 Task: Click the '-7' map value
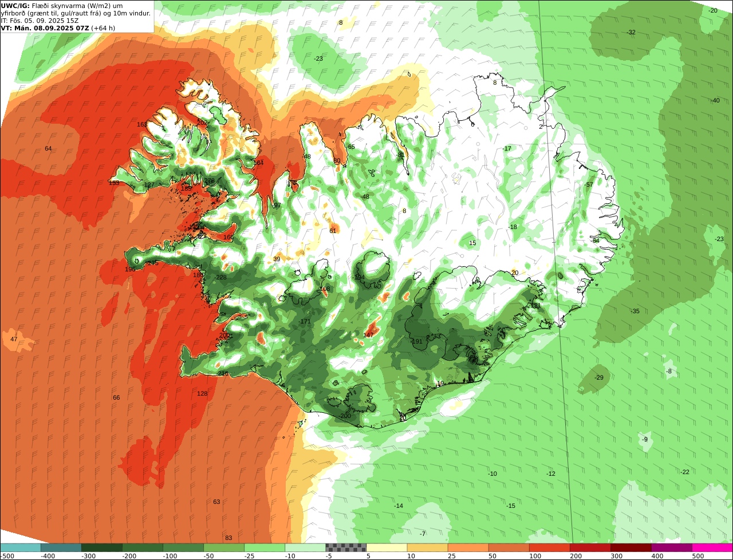tap(423, 534)
